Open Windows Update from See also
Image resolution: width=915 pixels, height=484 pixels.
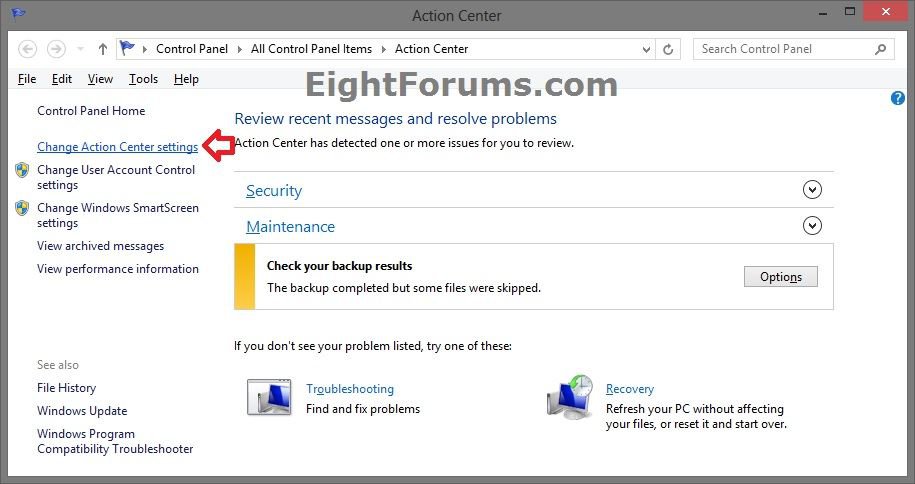coord(82,411)
